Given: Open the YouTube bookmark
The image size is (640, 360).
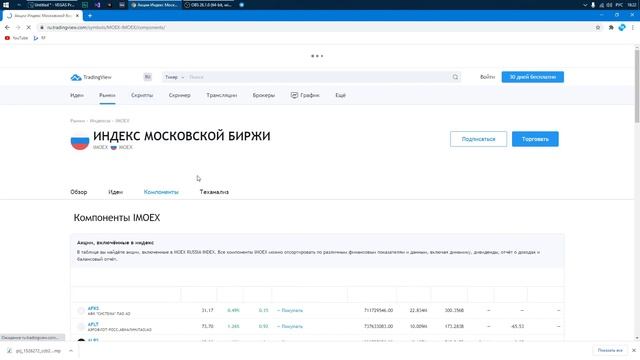Looking at the screenshot, I should [x=16, y=38].
